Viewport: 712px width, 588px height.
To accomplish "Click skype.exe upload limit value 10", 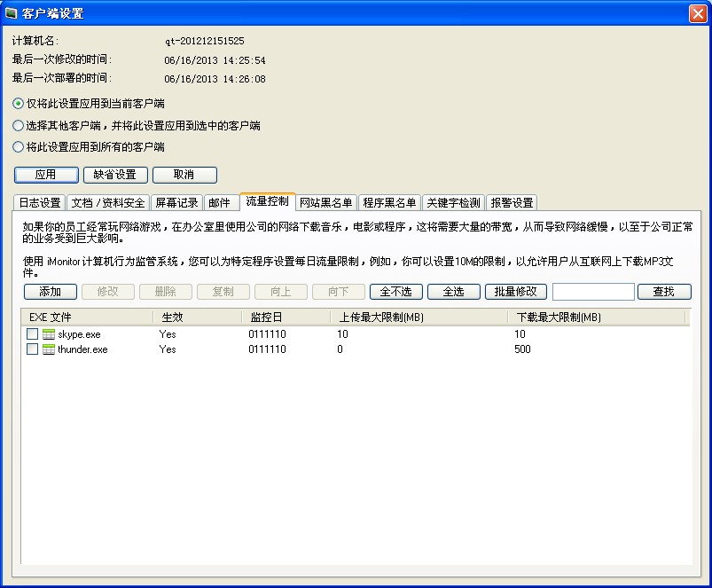I will click(x=342, y=334).
